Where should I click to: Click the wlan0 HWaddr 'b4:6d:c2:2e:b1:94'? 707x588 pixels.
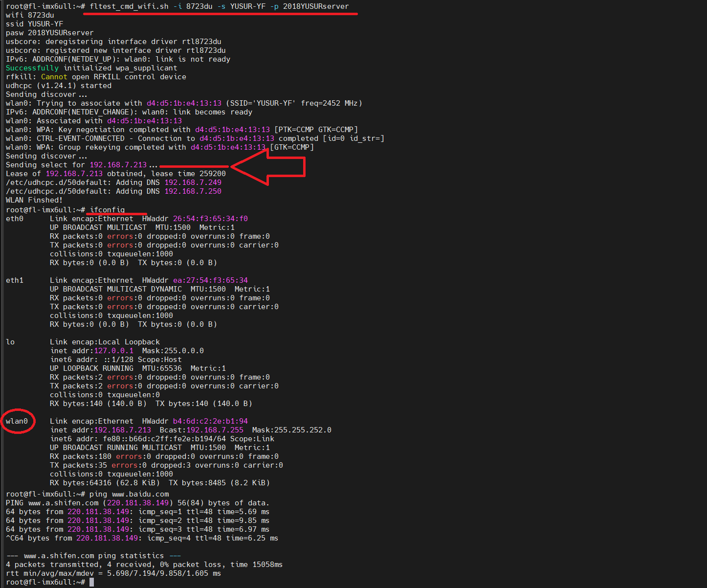click(x=211, y=421)
